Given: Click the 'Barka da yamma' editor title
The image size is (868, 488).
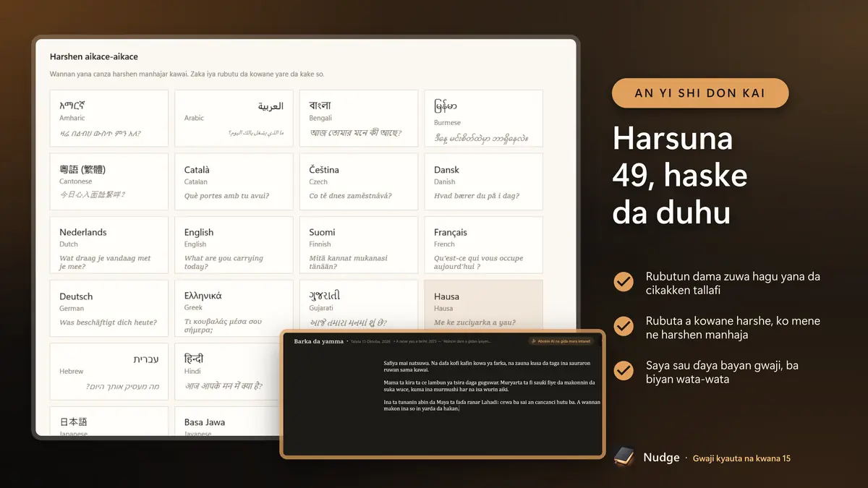Looking at the screenshot, I should 319,341.
